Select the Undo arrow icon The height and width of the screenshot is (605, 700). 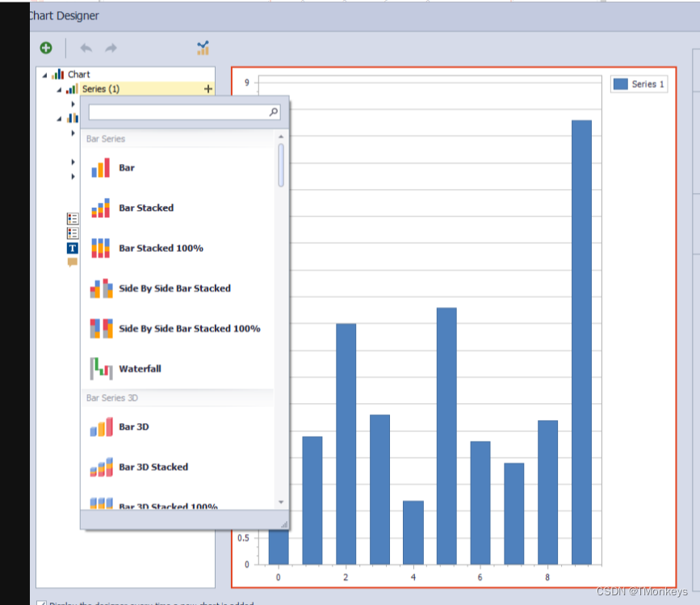(x=86, y=48)
